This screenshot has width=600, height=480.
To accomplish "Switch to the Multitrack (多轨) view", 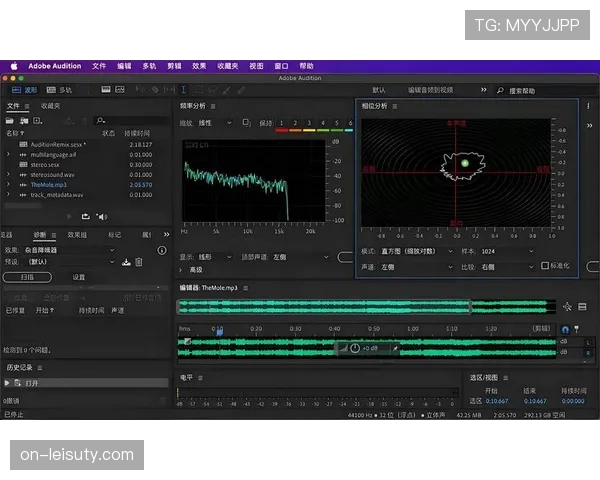I will [60, 90].
